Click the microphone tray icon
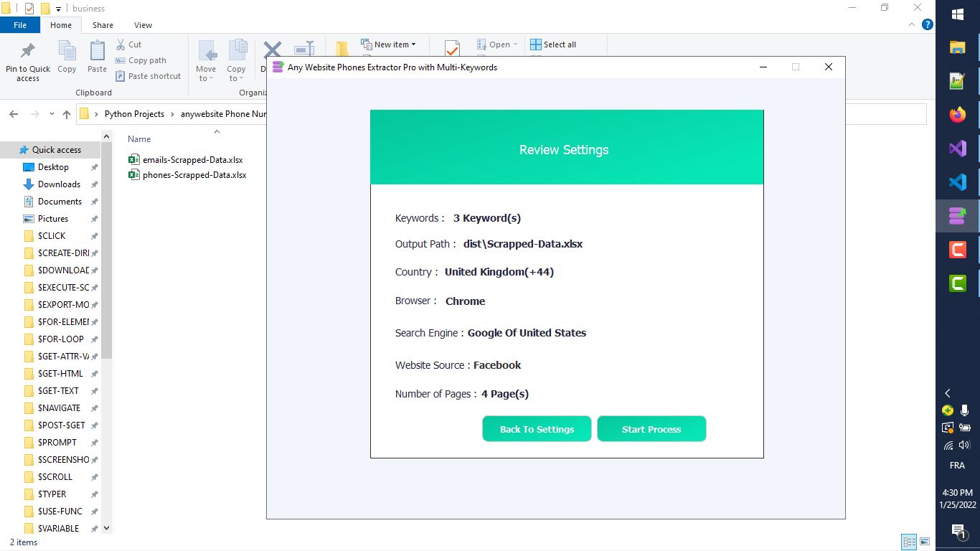Viewport: 980px width, 551px height. pos(965,410)
